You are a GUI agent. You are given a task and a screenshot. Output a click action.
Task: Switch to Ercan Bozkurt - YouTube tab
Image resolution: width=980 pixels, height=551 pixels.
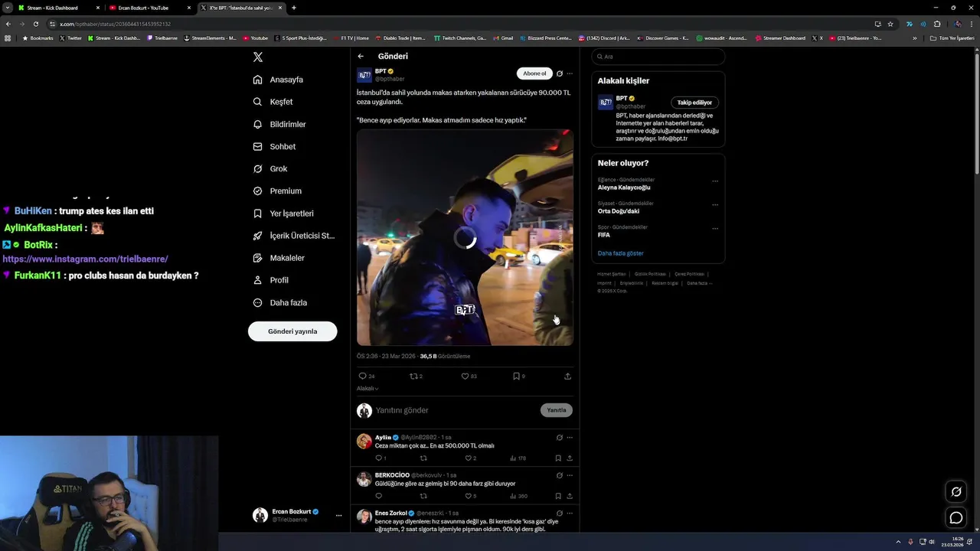[x=149, y=8]
